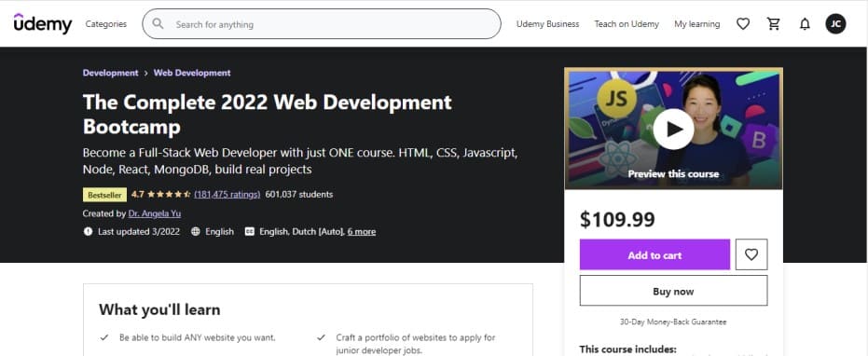Click the search magnifier icon

click(158, 24)
